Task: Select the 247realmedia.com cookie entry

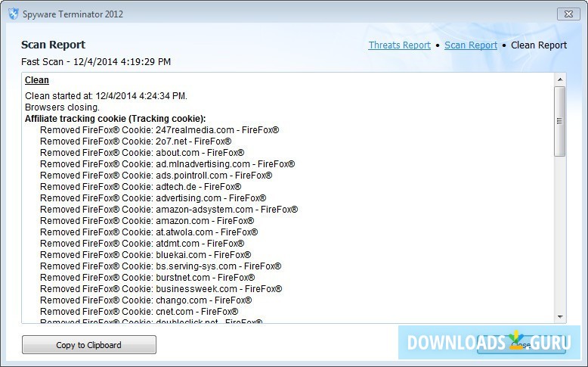Action: click(x=159, y=130)
